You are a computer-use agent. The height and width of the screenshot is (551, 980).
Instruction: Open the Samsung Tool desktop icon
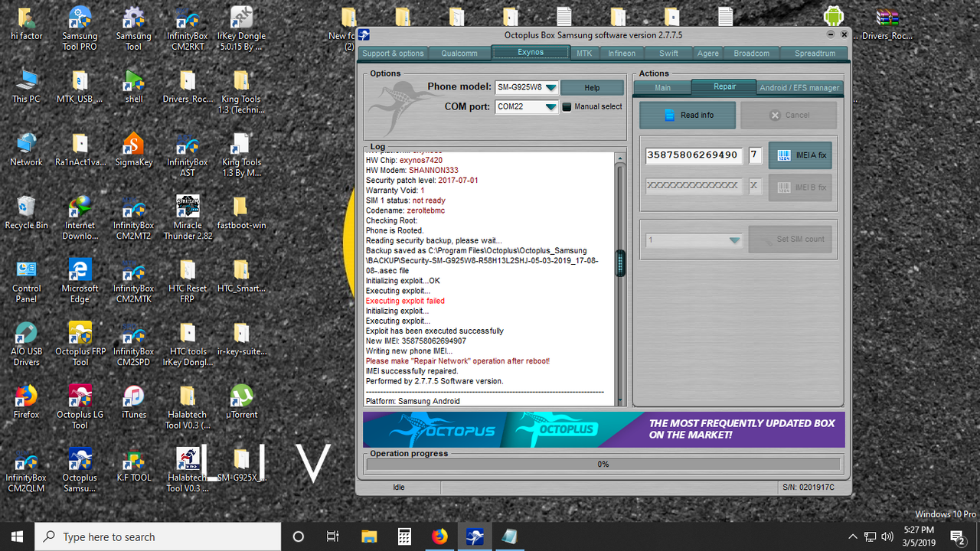134,29
